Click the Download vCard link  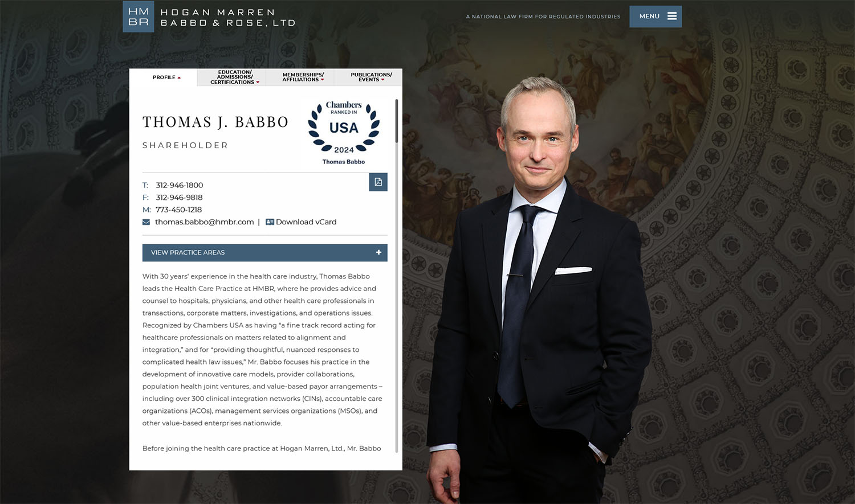tap(306, 222)
